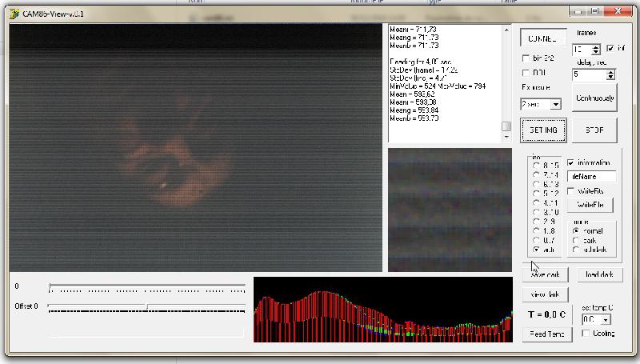This screenshot has height=364, width=640.
Task: Click the CONNECT button
Action: point(543,38)
